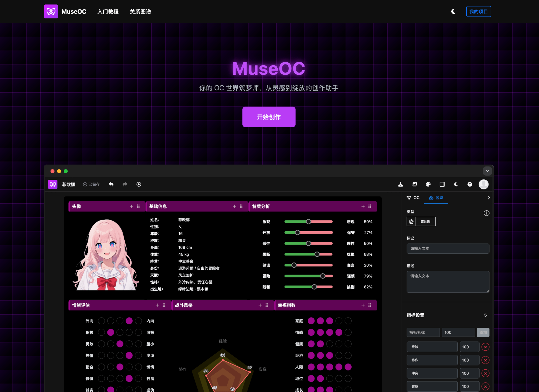Click the play preview icon
Viewport: 539px width, 392px height.
pyautogui.click(x=139, y=184)
